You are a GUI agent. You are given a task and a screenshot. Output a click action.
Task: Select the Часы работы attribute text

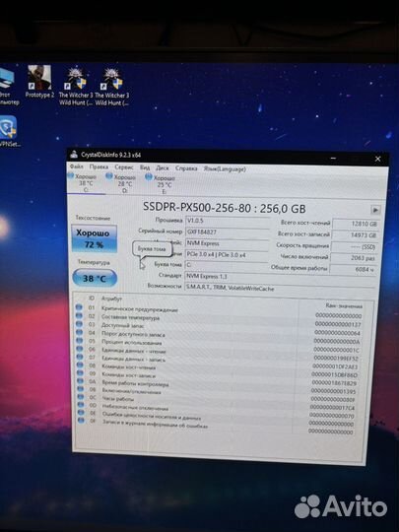[x=118, y=399]
